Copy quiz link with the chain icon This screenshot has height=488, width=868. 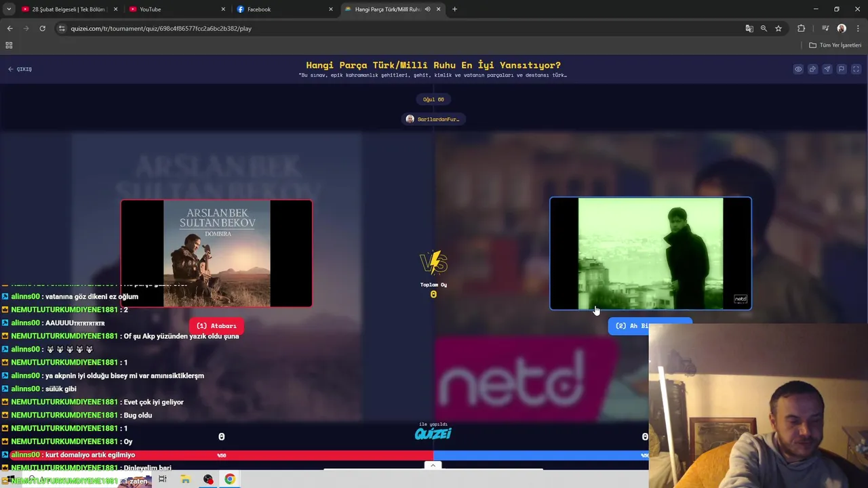pos(812,69)
